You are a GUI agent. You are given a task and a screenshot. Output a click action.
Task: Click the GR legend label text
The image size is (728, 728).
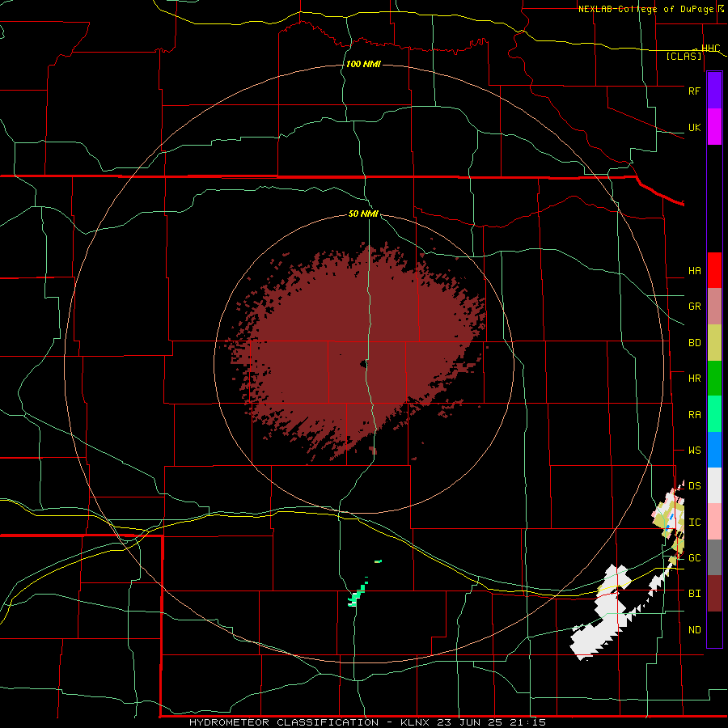tap(694, 307)
